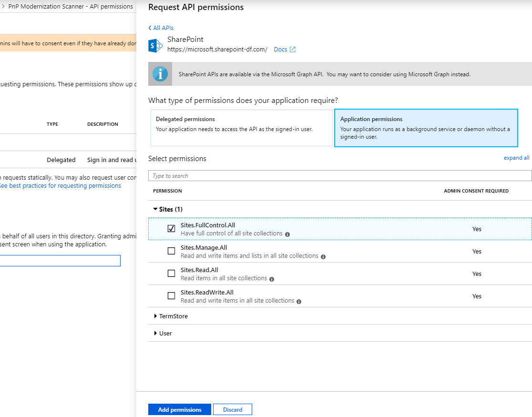Switch to Delegated permissions
This screenshot has height=417, width=532.
pos(241,128)
